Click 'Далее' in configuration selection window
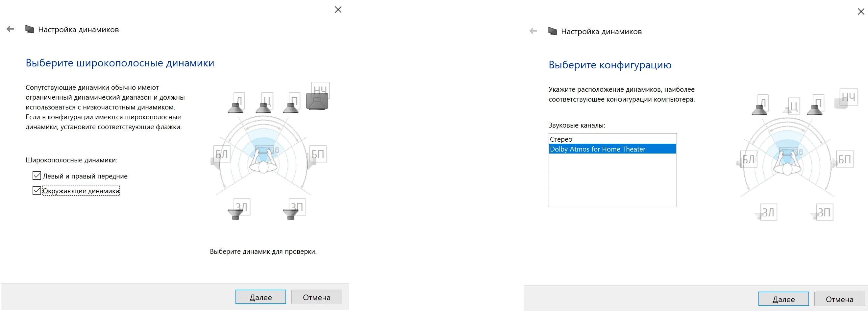The width and height of the screenshot is (868, 311). (784, 299)
